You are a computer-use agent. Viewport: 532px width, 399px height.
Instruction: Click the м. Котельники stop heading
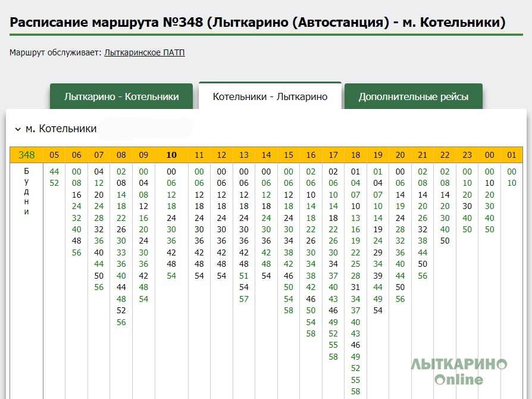pyautogui.click(x=61, y=129)
